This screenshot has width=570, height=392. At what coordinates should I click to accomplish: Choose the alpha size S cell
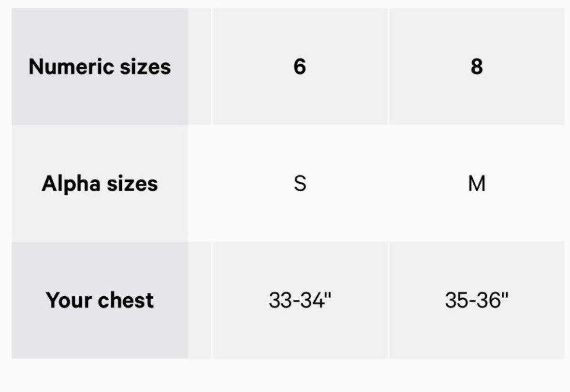pyautogui.click(x=300, y=184)
